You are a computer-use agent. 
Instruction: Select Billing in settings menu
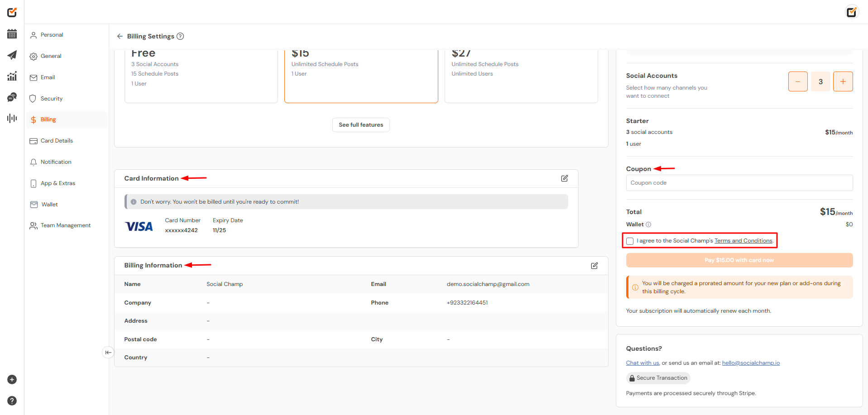pos(67,119)
